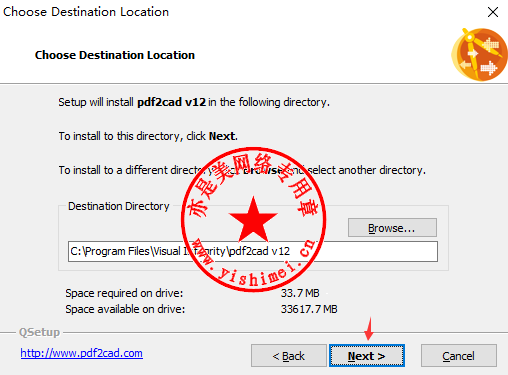The image size is (508, 375).
Task: Select the 33617.7 MB space available value
Action: tap(309, 309)
